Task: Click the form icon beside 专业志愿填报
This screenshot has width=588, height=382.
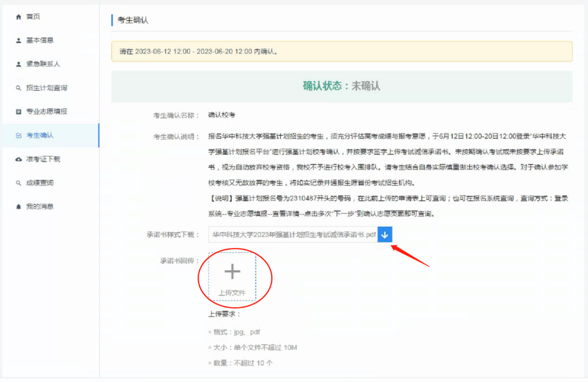Action: pyautogui.click(x=19, y=112)
